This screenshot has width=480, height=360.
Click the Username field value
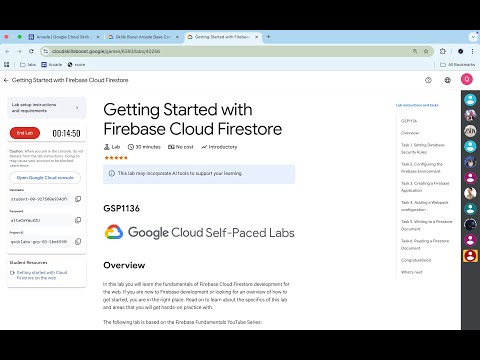[x=39, y=199]
